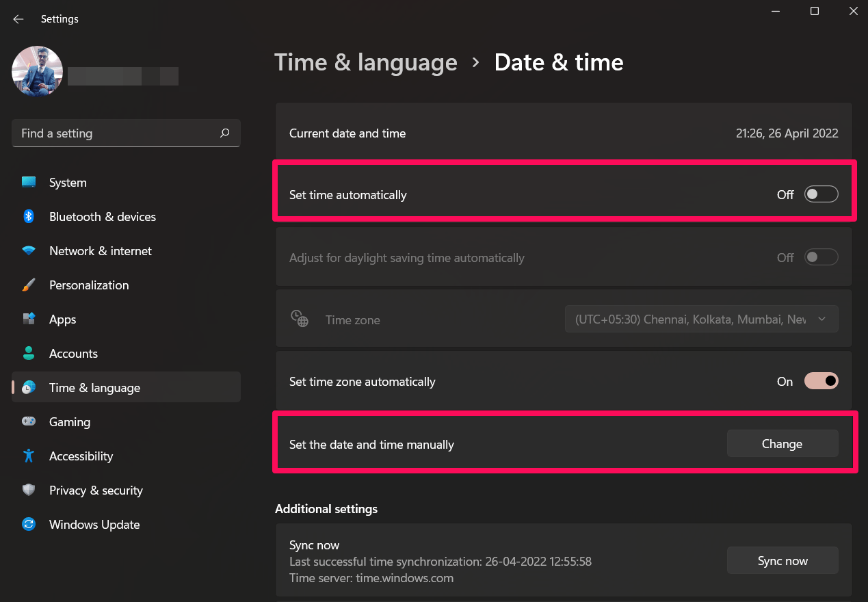Image resolution: width=868 pixels, height=602 pixels.
Task: Select the Apps icon in sidebar
Action: pos(29,319)
